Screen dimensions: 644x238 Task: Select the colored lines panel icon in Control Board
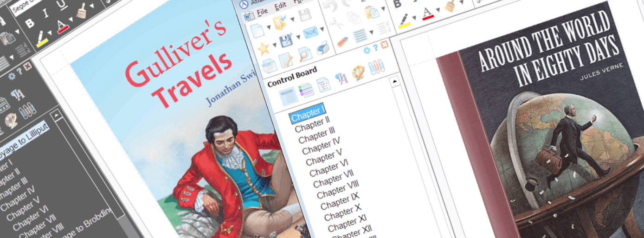306,90
